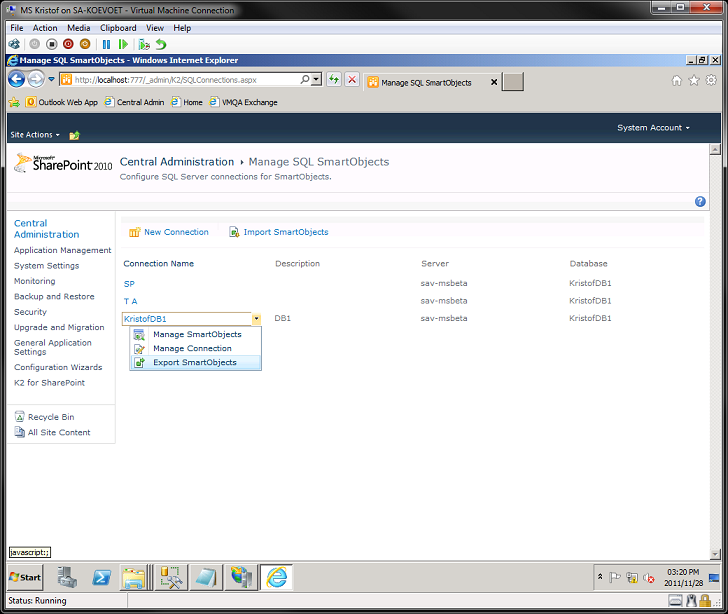
Task: Click the address bar search magnifier
Action: coord(305,79)
